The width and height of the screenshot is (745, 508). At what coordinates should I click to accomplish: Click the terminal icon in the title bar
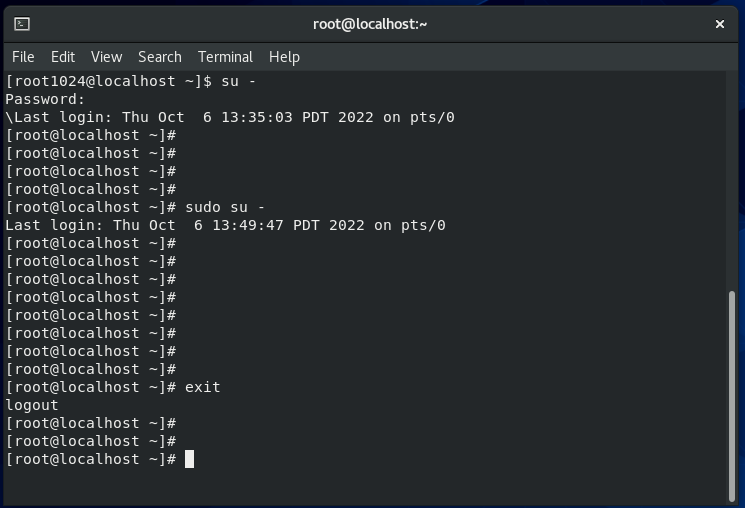(22, 24)
